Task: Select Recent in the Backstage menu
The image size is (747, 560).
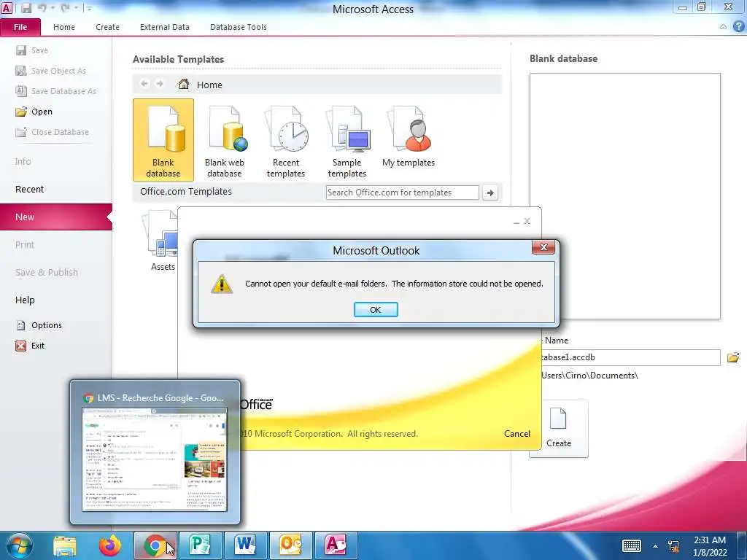Action: 29,189
